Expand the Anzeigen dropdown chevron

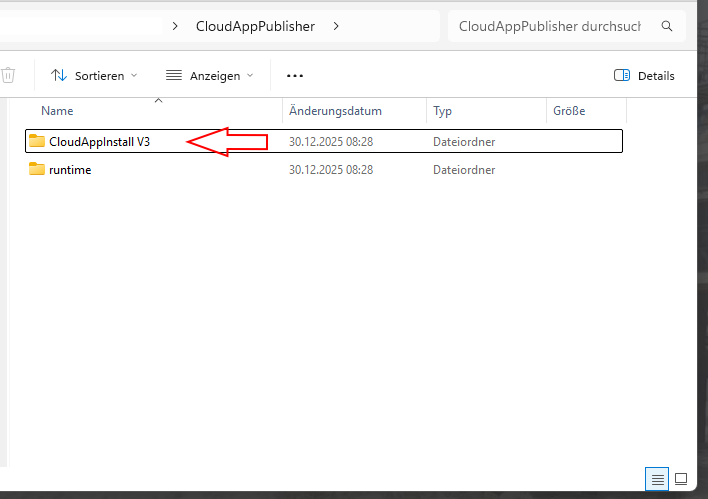[x=250, y=75]
